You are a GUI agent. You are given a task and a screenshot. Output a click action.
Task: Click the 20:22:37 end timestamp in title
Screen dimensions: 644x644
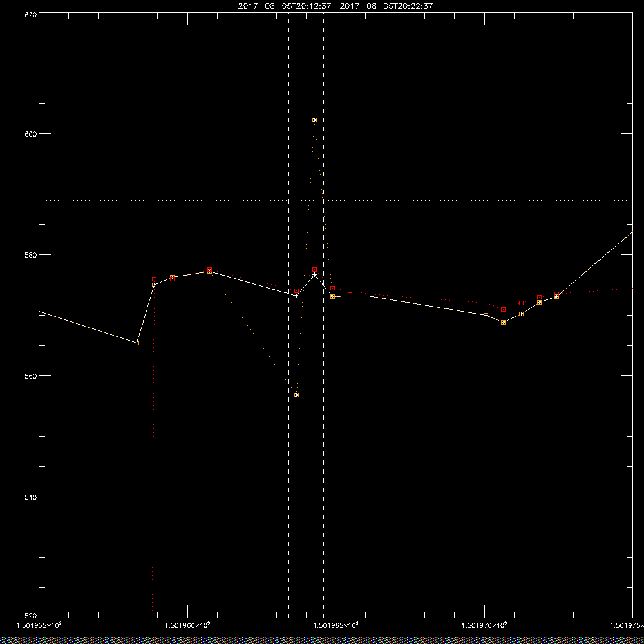click(386, 6)
